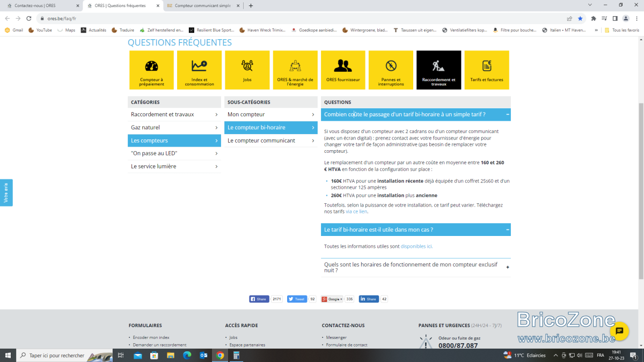Tweet this page via the Tweet button
Viewport: 644px width, 362px height.
point(297,299)
